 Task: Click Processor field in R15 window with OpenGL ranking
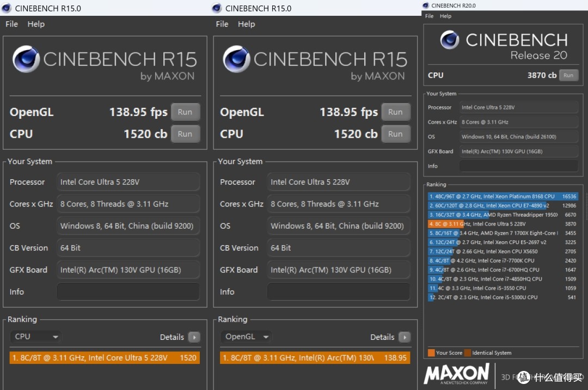pyautogui.click(x=339, y=182)
